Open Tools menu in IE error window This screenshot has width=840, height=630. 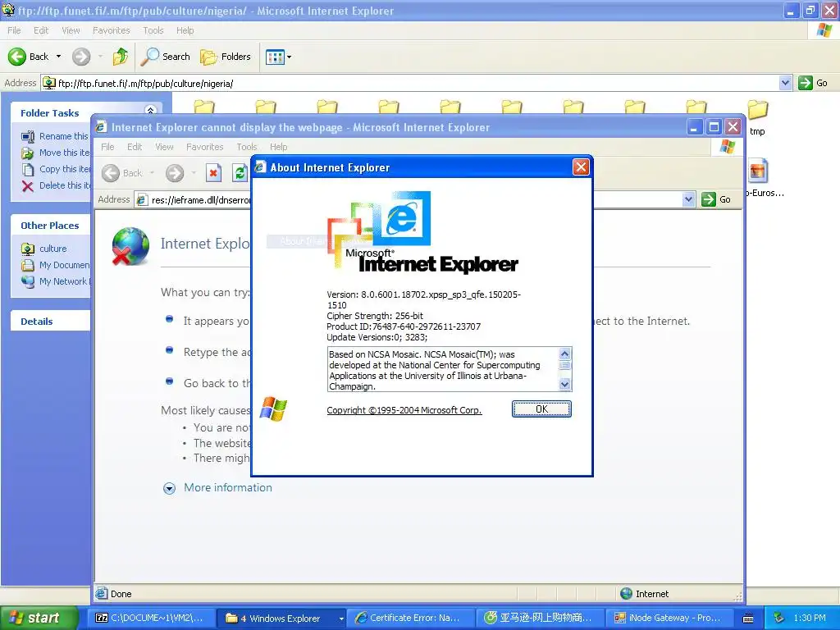pyautogui.click(x=247, y=147)
